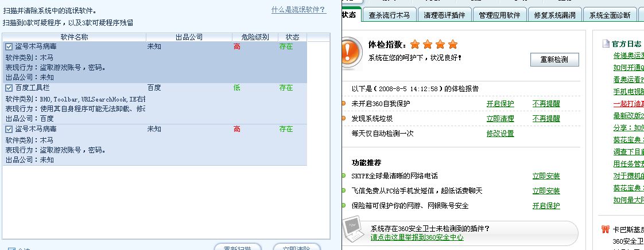Image resolution: width=644 pixels, height=250 pixels.
Task: Click the 危险级别 column header
Action: pos(255,37)
